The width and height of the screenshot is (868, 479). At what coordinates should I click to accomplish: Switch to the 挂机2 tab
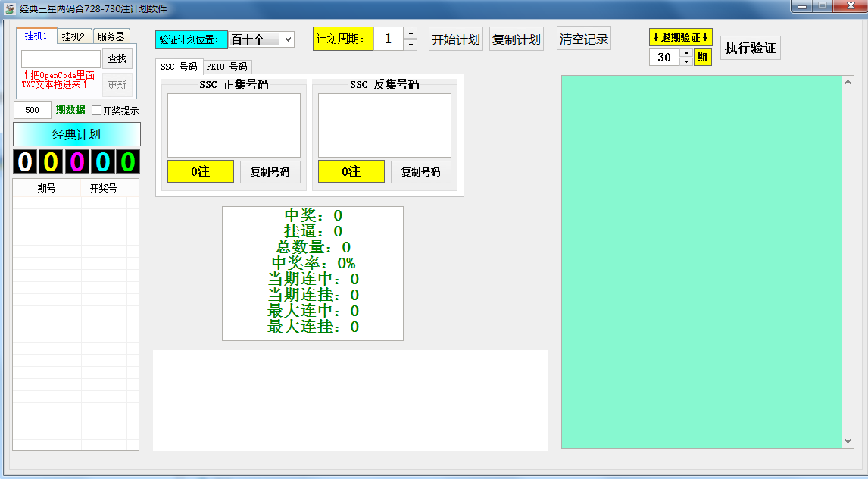click(74, 36)
